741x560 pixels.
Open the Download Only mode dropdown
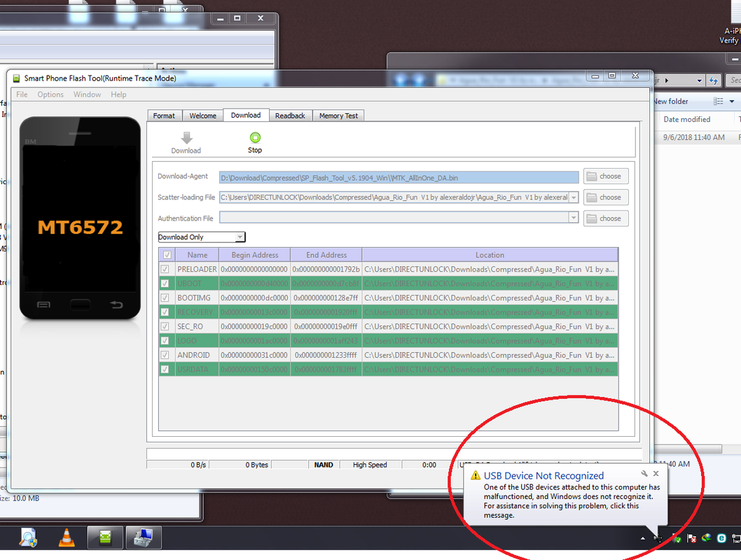202,237
